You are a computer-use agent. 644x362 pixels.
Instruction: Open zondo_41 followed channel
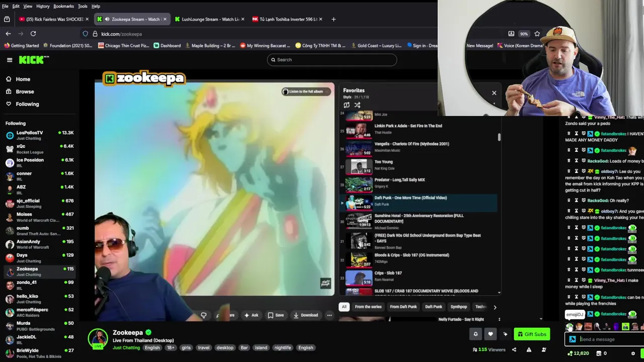coord(39,285)
